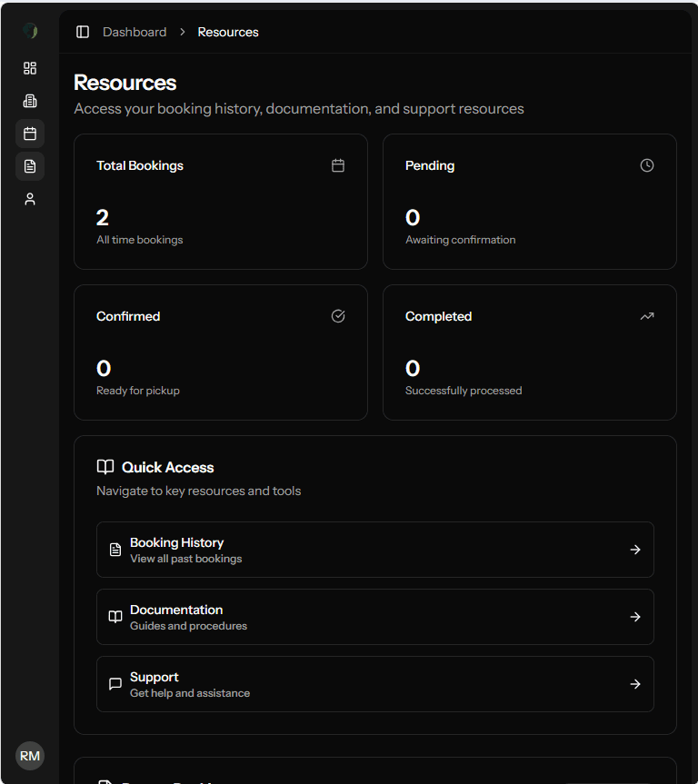Click the calendar icon on Total Bookings card
The width and height of the screenshot is (698, 784).
point(338,165)
